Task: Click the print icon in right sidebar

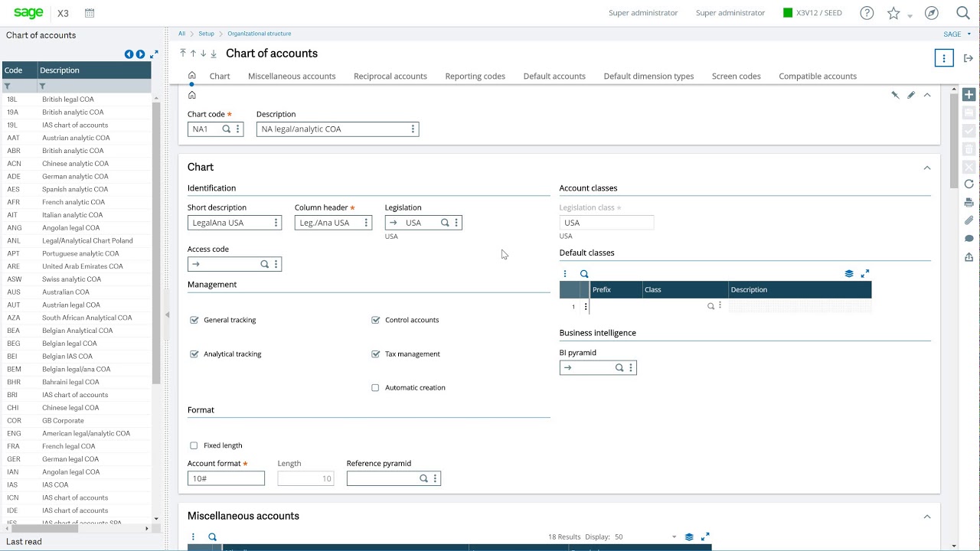Action: coord(969,203)
